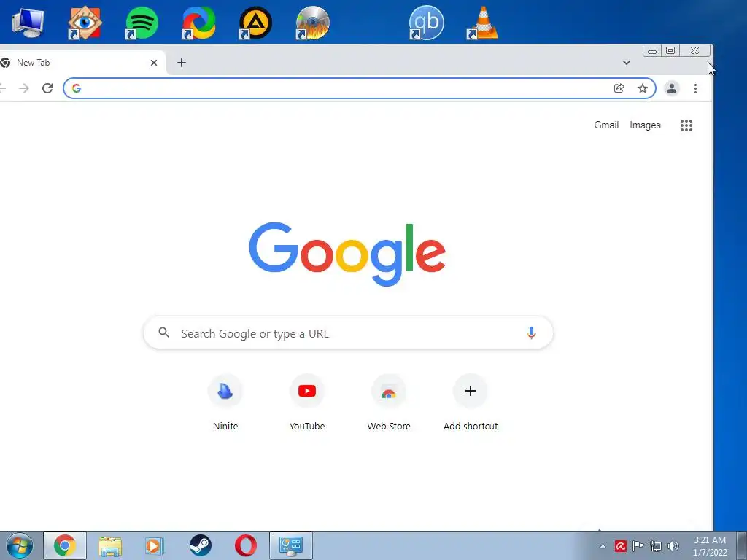Focus the Chrome address bar
Screen dimensions: 747x560
pyautogui.click(x=359, y=88)
